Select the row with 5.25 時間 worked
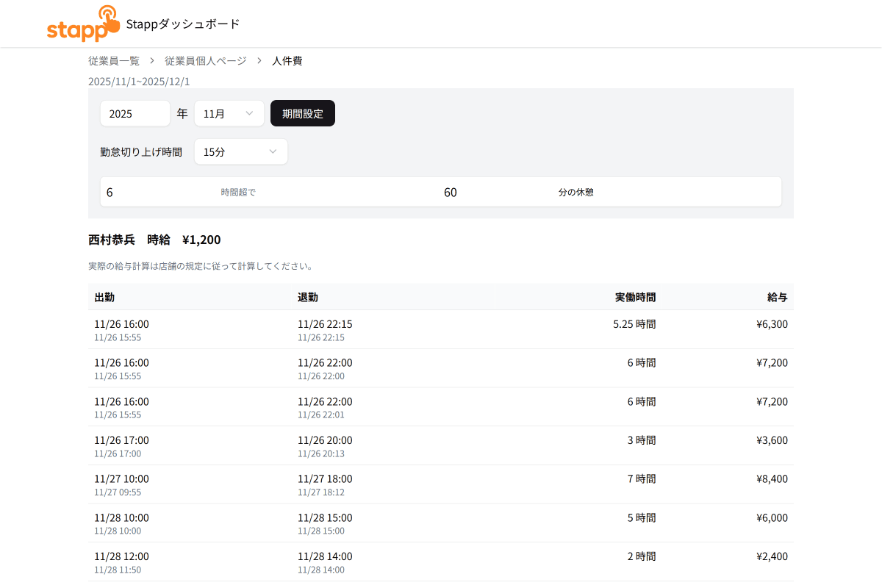 (x=441, y=330)
